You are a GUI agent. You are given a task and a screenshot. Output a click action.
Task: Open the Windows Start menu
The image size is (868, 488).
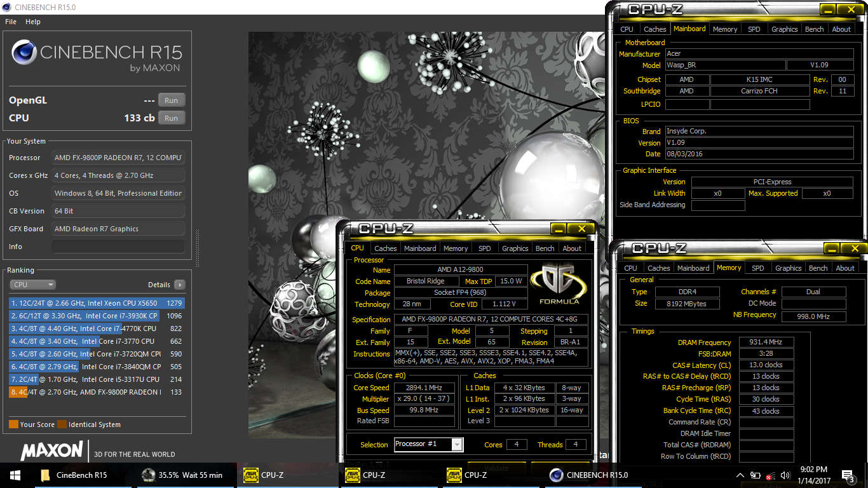(15, 475)
